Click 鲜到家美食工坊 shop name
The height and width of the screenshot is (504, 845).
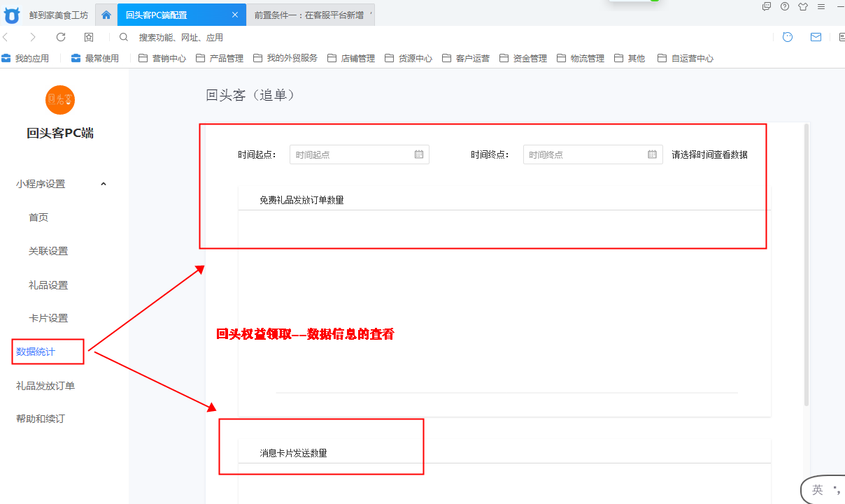click(59, 15)
